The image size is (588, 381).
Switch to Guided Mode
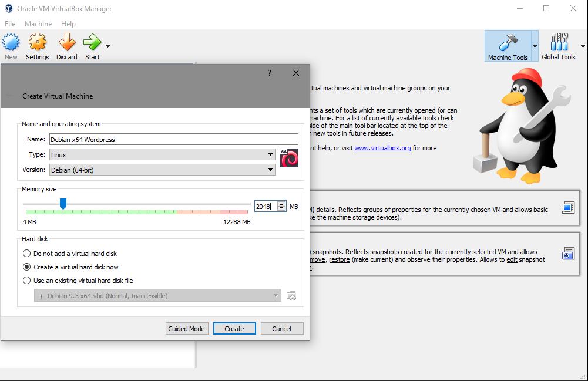(186, 329)
